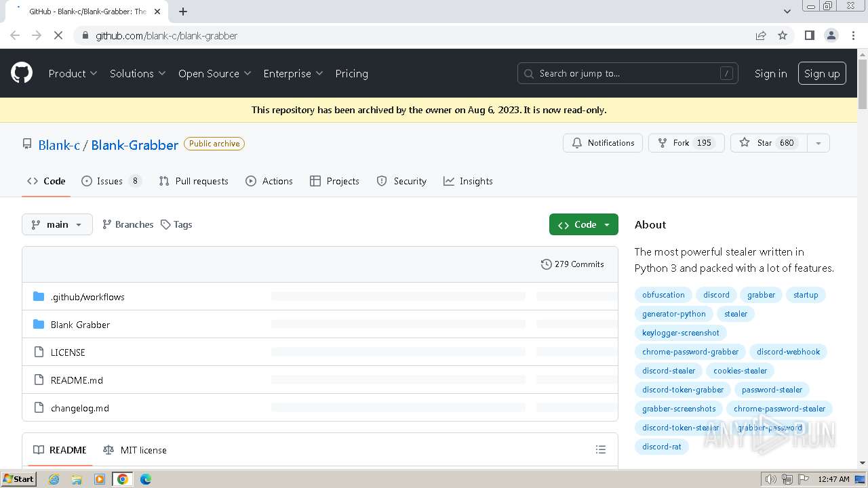Viewport: 868px width, 488px height.
Task: Stop page loading with X button
Action: point(58,35)
